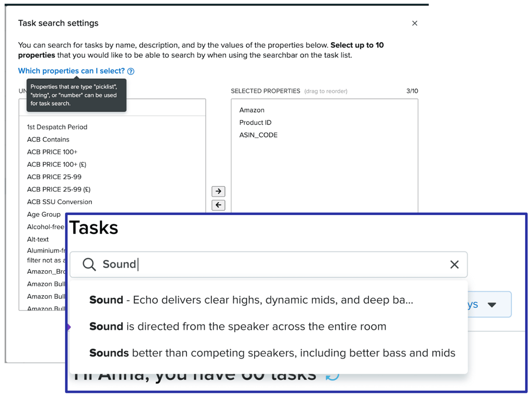The height and width of the screenshot is (398, 532).
Task: Open 'Which properties can I select?' link
Action: point(71,71)
